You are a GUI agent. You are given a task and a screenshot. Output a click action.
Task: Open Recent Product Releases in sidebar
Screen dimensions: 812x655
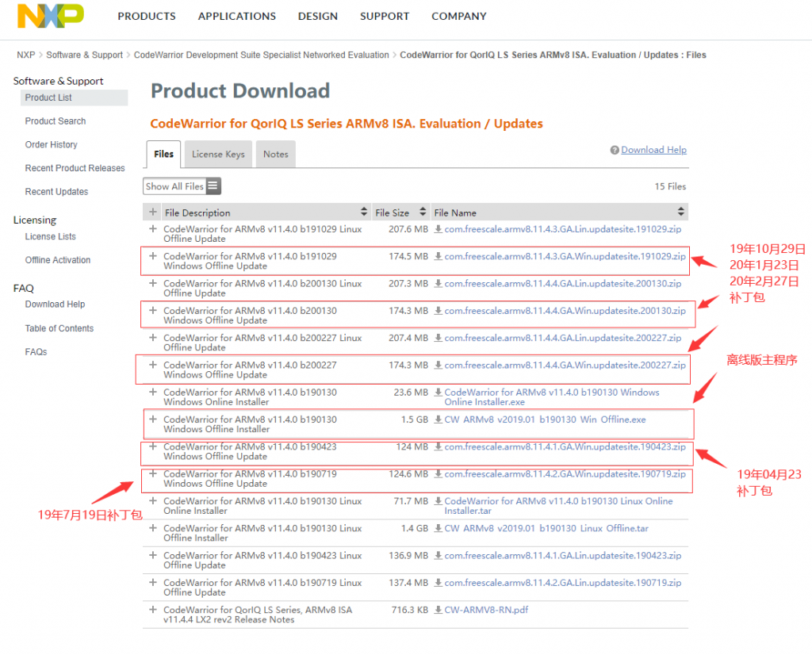(75, 168)
